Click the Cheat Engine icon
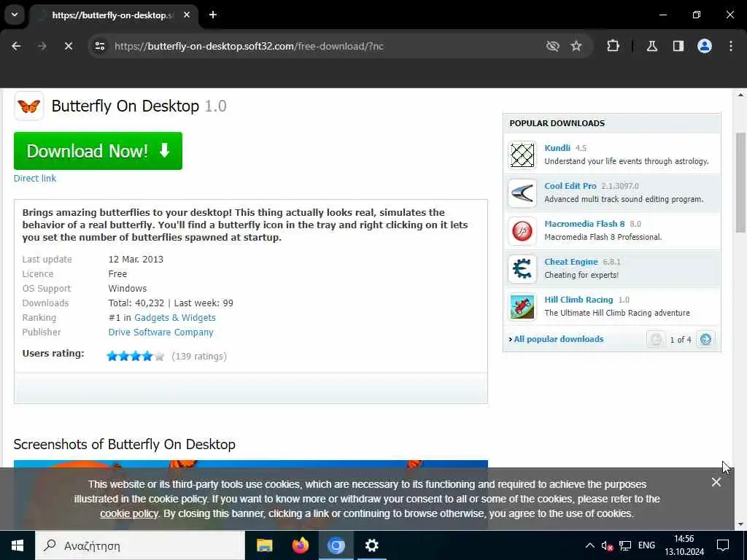Screen dimensions: 747x560 click(x=522, y=268)
